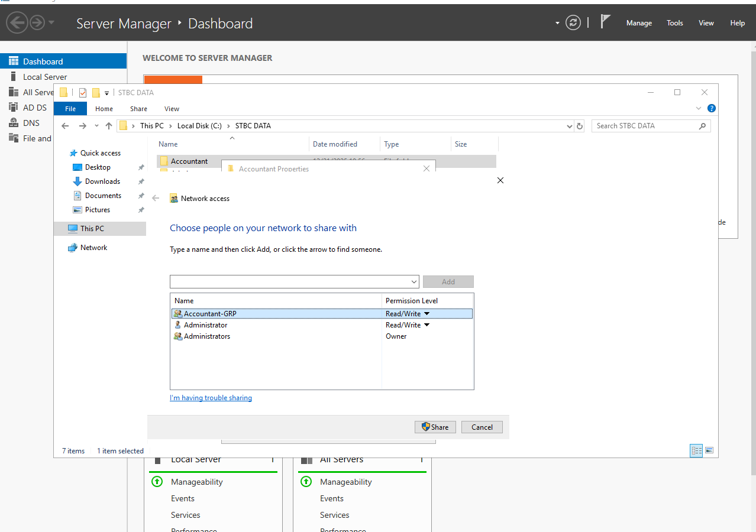This screenshot has height=532, width=756.
Task: Open Server Manager navigation history dropdown
Action: coord(51,23)
